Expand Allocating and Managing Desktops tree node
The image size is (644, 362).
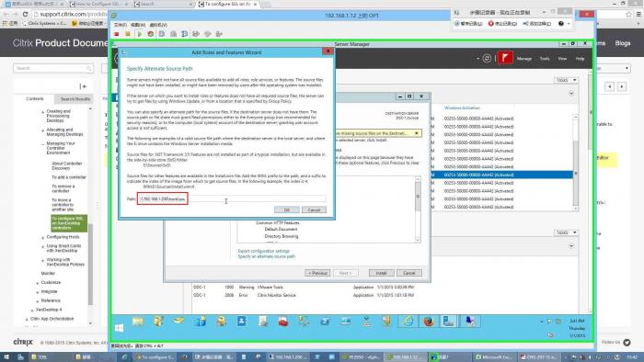click(x=42, y=130)
